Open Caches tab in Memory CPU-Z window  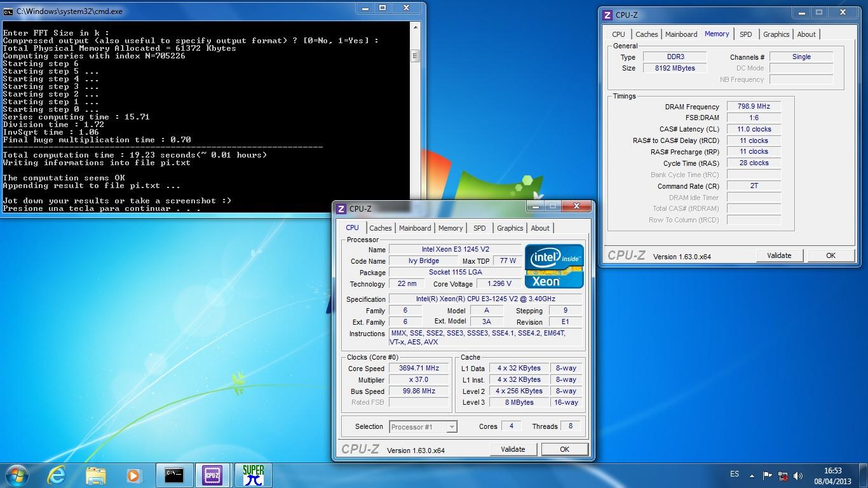(x=647, y=34)
